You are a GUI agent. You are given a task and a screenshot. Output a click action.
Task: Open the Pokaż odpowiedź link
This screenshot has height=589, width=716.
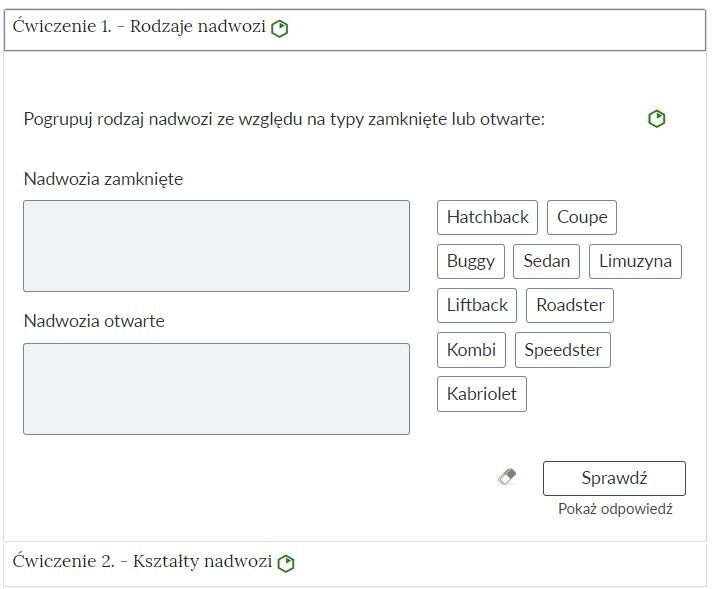pos(615,509)
